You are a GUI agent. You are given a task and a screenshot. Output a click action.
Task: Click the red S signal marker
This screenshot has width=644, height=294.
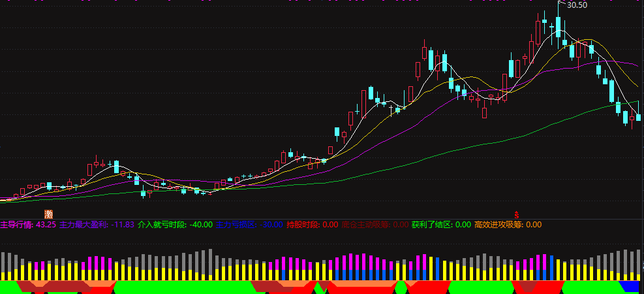(x=517, y=214)
